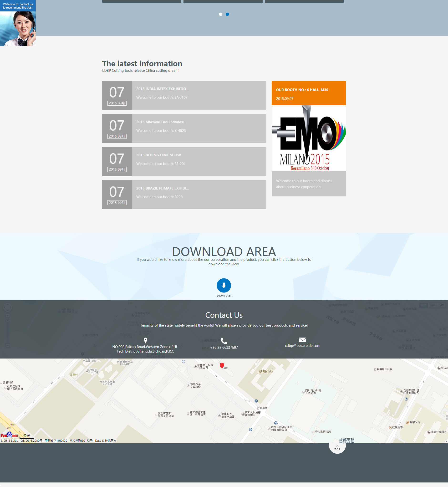The height and width of the screenshot is (487, 448).
Task: Click the red location marker on the map
Action: 222,365
